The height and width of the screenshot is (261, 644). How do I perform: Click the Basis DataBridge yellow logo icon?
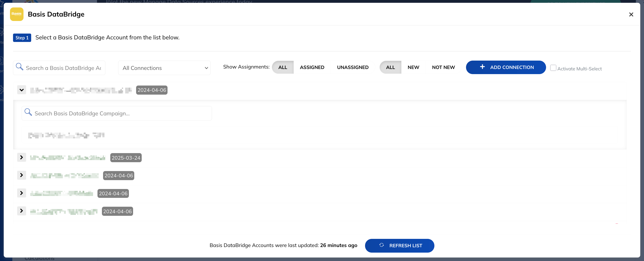coord(17,14)
